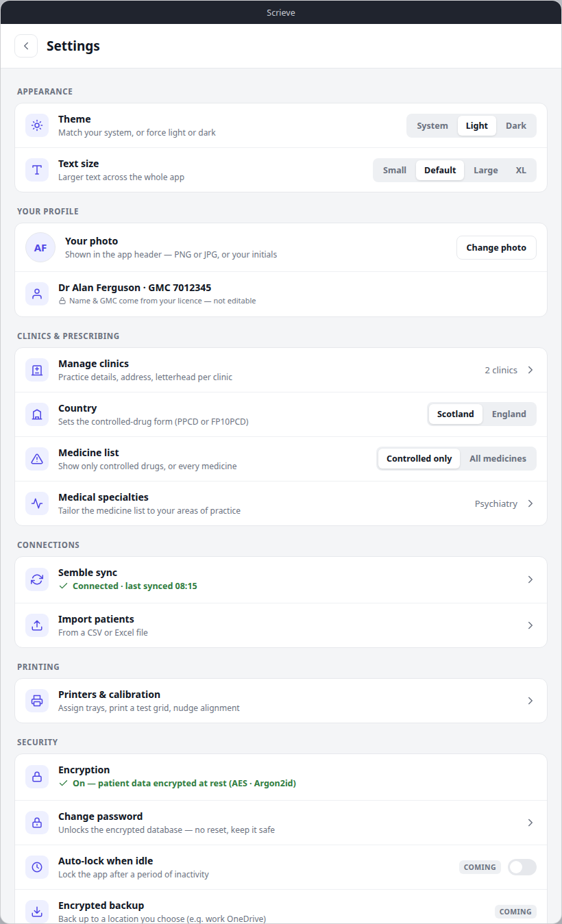Choose Small text size
This screenshot has width=562, height=924.
point(395,170)
